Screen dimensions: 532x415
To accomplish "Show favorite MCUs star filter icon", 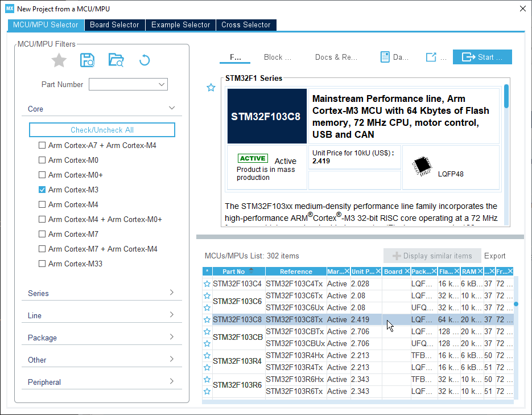I will pyautogui.click(x=59, y=60).
